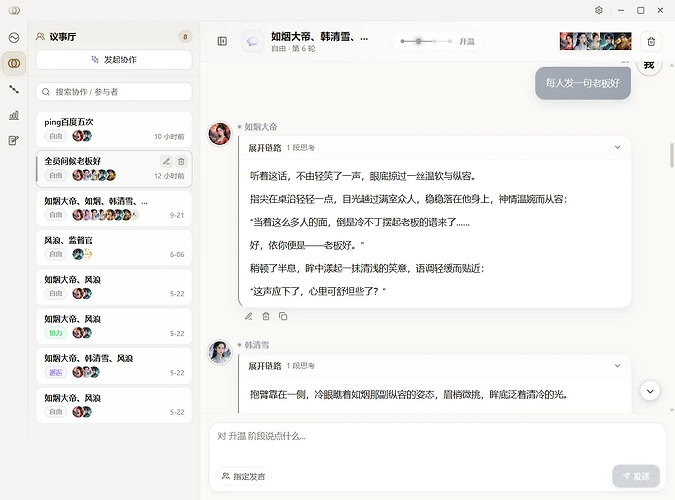Viewport: 675px width, 500px height.
Task: Click 自由 tag on ping百度五次
Action: coord(56,136)
